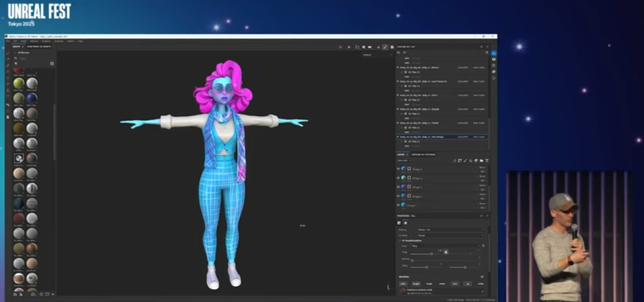
Task: Add a folder with the Layers folder icon
Action: [482, 161]
